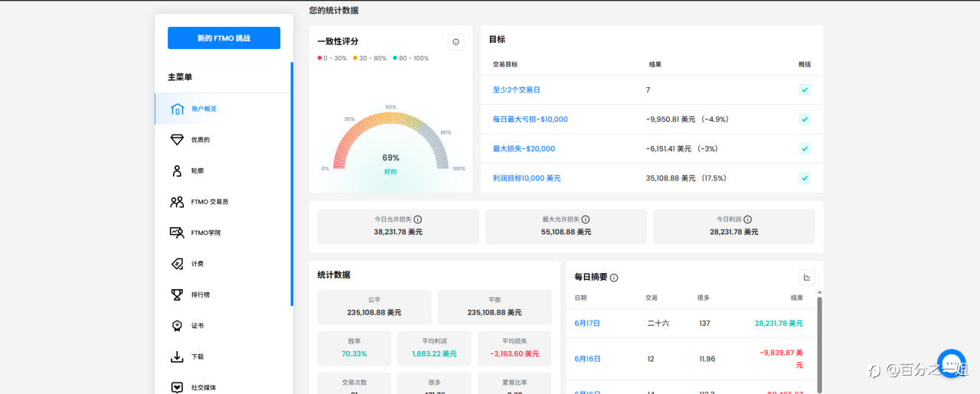Click the 一致性评分 info icon
This screenshot has width=980, height=394.
pyautogui.click(x=456, y=42)
